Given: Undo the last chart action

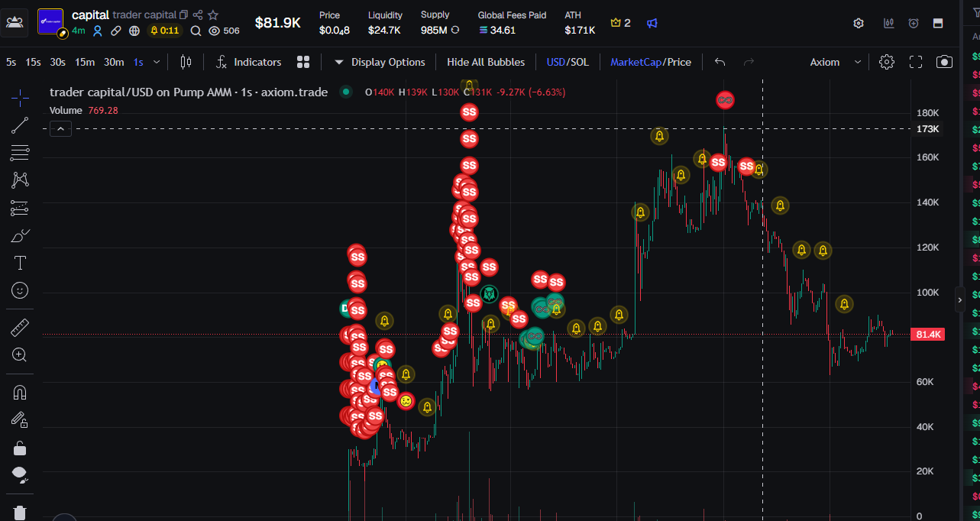Looking at the screenshot, I should (x=720, y=62).
